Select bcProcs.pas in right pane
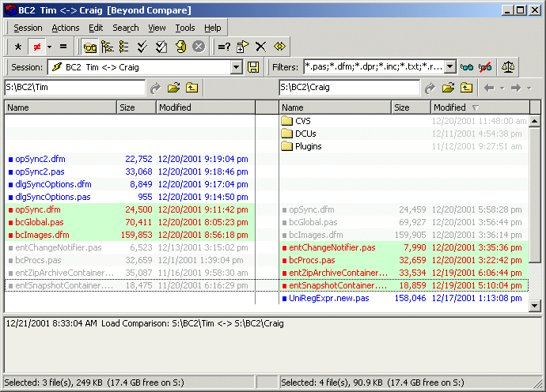Screen dimensions: 546x392 tap(404, 260)
